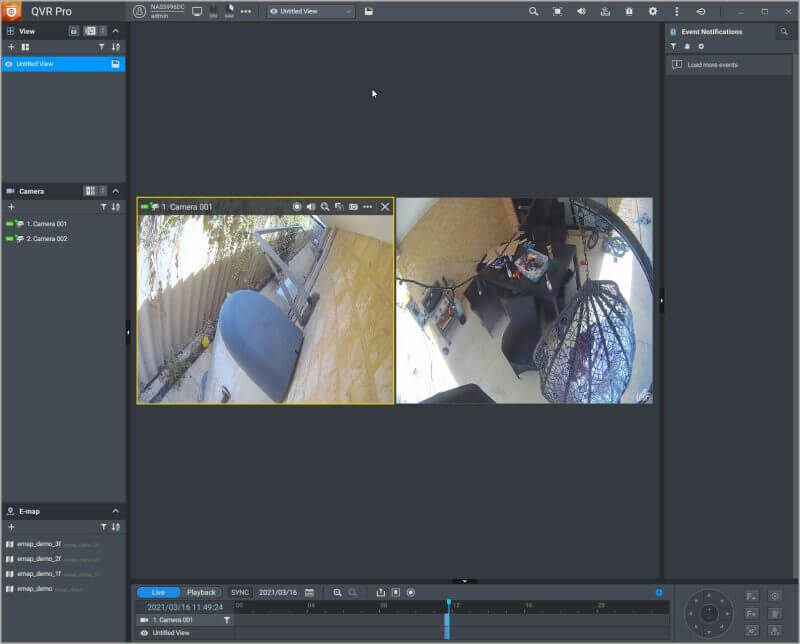Select 2. Camera 002 in the camera list
800x644 pixels.
click(46, 238)
